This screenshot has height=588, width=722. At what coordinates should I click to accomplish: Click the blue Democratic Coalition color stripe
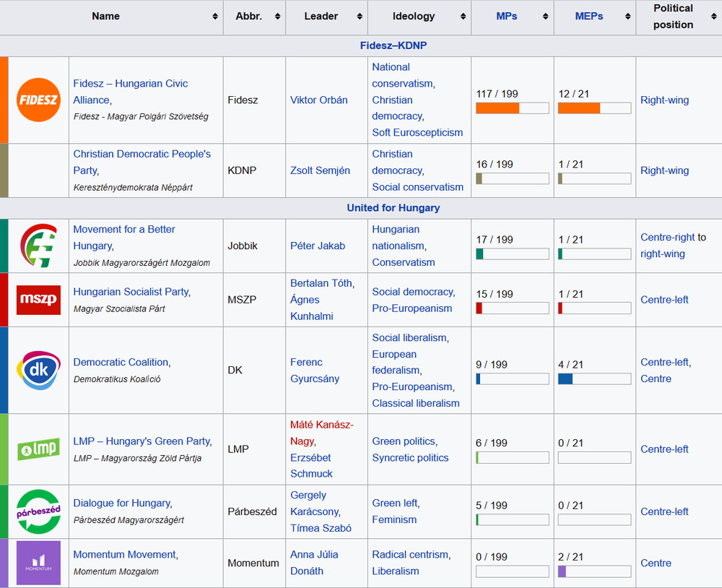4,370
